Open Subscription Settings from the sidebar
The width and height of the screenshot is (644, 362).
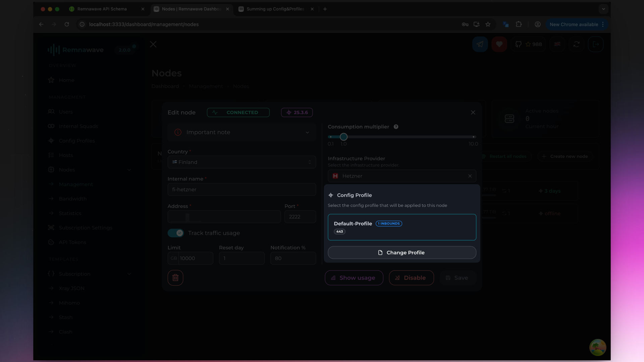[86, 228]
